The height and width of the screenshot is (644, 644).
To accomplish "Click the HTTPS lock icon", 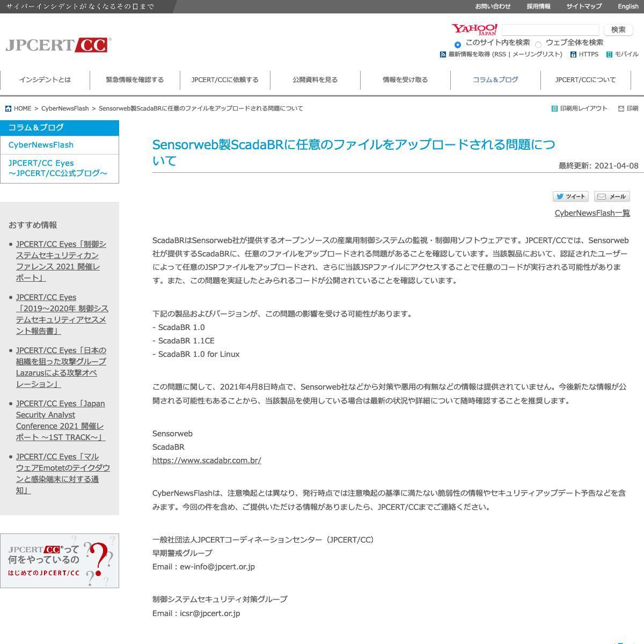I will [573, 55].
